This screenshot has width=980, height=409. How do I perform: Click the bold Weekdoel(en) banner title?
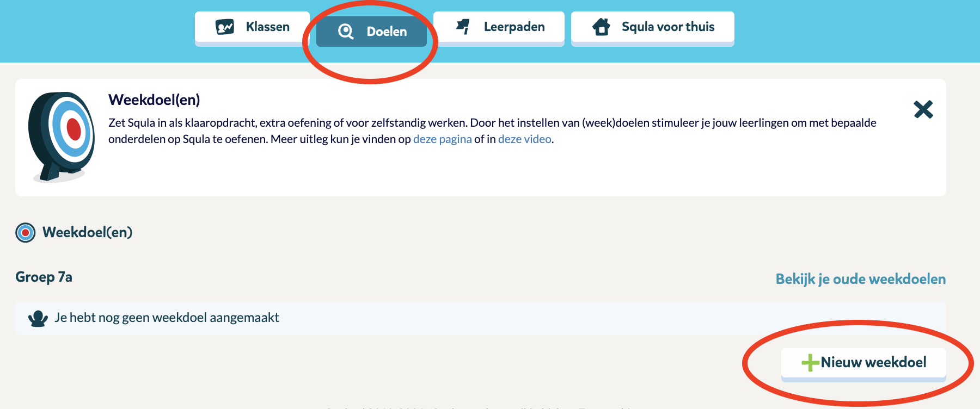click(x=154, y=100)
